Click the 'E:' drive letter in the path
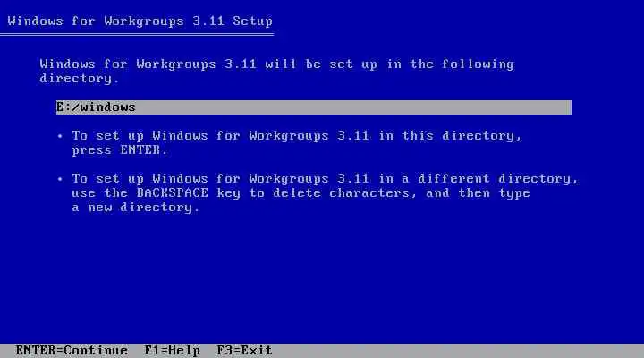644x358 pixels. click(64, 107)
